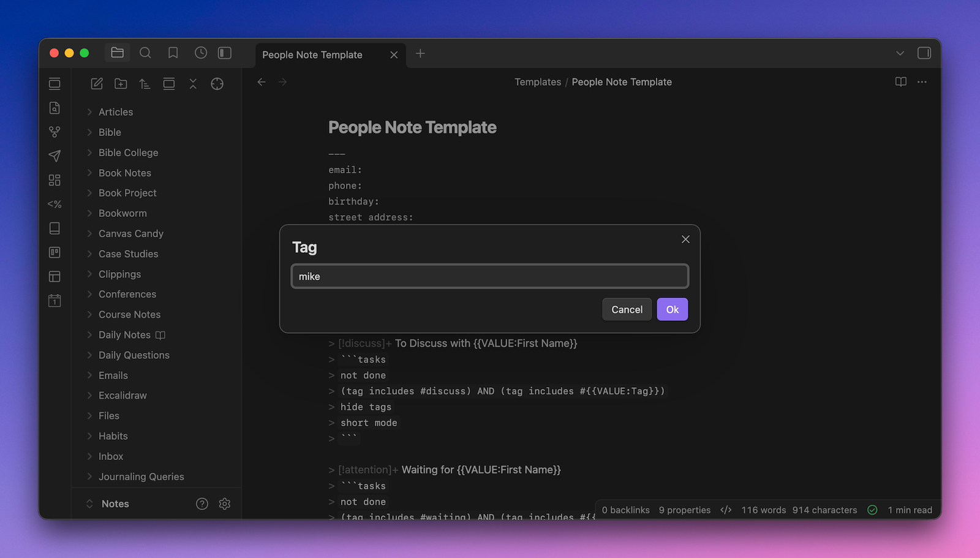Expand the Book Notes folder
The image size is (980, 558).
[124, 173]
